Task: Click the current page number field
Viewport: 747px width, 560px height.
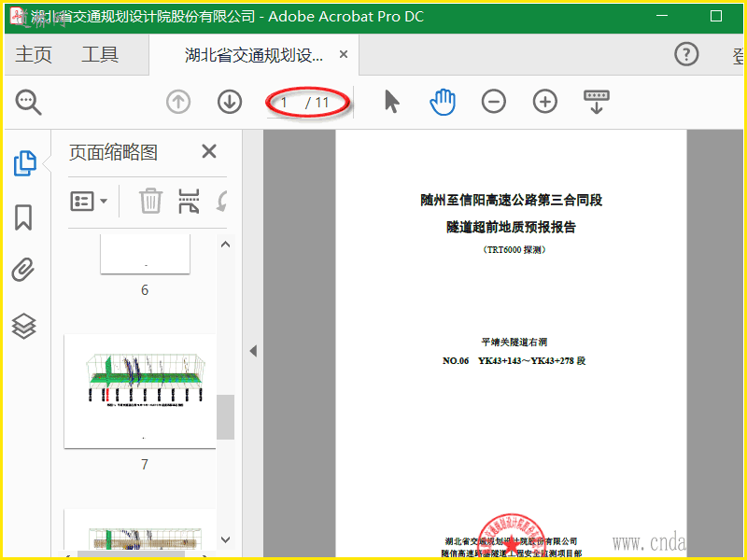Action: tap(285, 103)
